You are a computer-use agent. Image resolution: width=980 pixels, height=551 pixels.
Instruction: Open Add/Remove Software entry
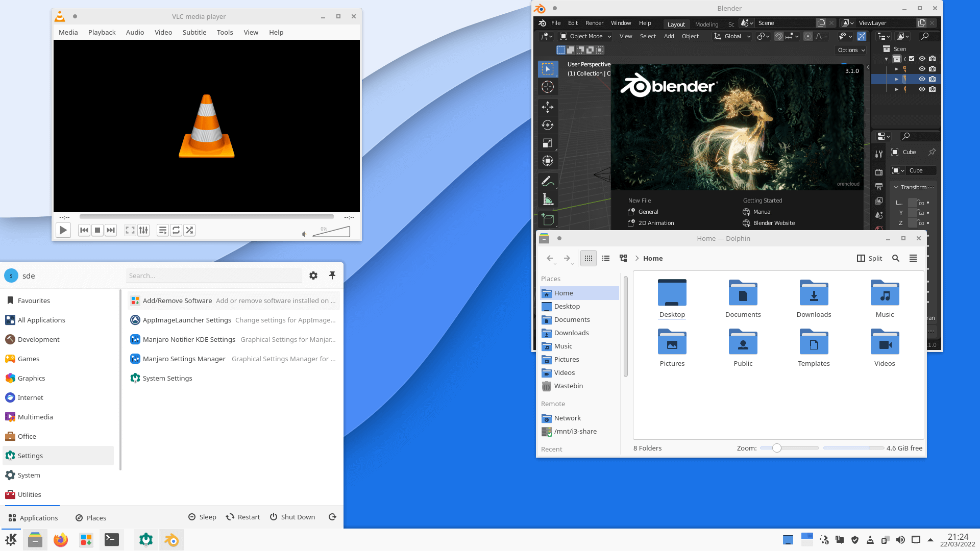point(233,300)
